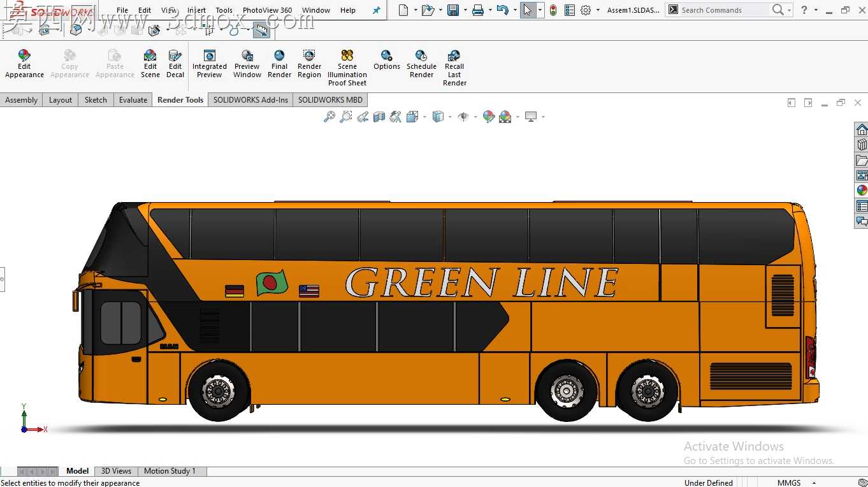Launch the Final Render

tap(279, 64)
